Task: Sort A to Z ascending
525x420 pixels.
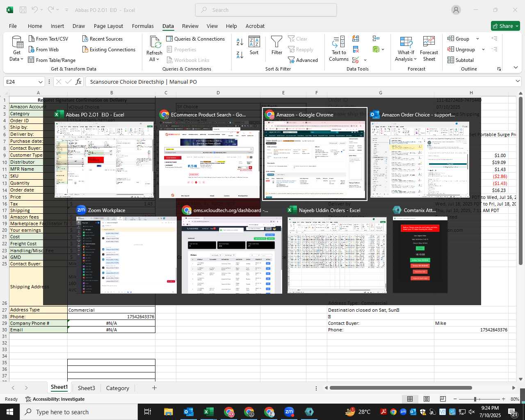Action: [x=240, y=41]
